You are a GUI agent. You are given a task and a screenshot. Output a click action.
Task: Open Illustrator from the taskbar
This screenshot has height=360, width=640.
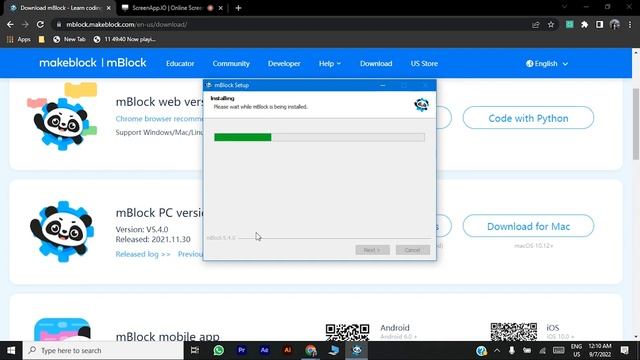[287, 351]
